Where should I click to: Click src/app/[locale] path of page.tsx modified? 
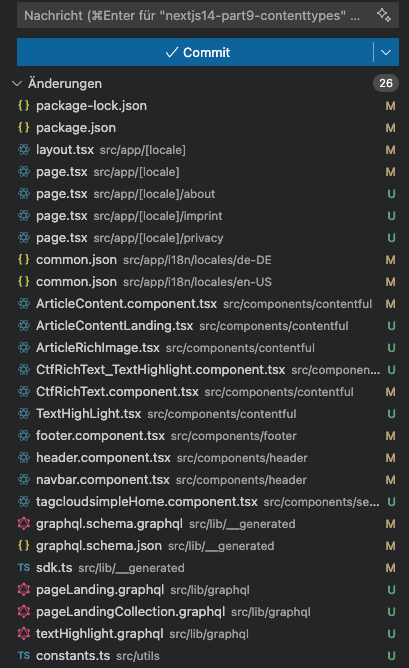click(136, 172)
